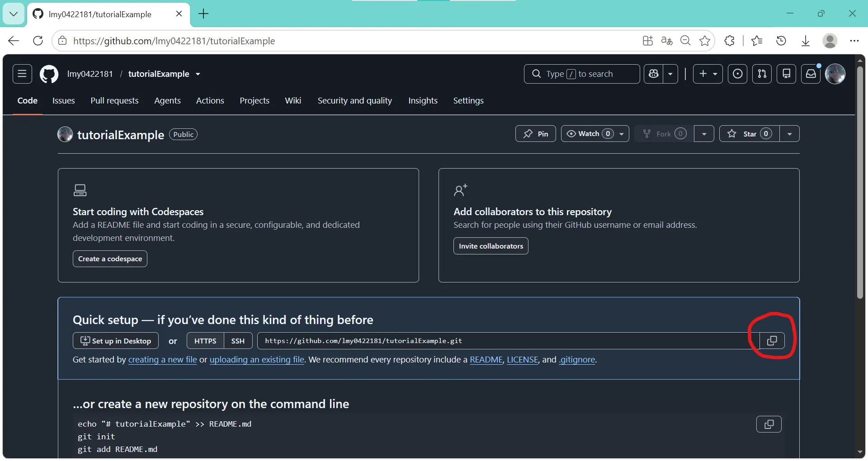Click the page vertical scrollbar thumb
The width and height of the screenshot is (868, 461).
point(860,182)
